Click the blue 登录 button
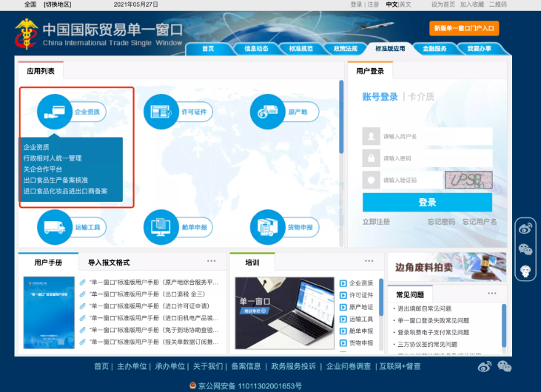Image resolution: width=541 pixels, height=392 pixels. tap(427, 203)
